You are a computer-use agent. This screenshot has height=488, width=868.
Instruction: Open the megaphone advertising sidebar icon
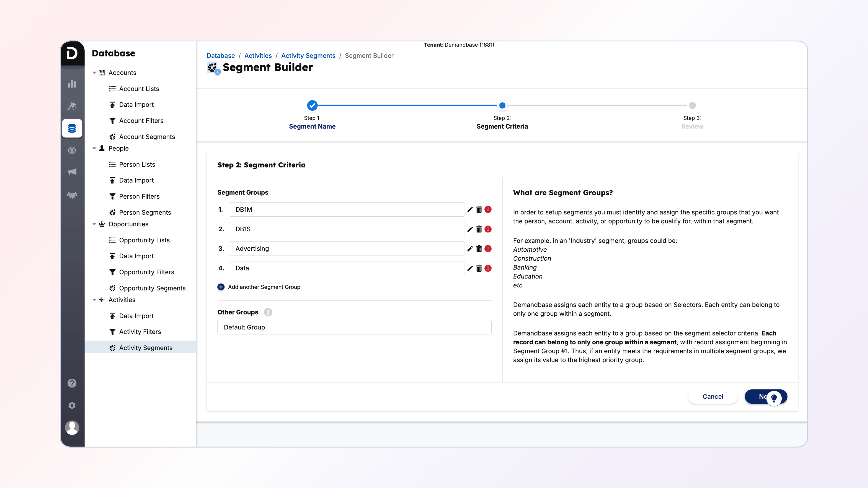pos(72,172)
